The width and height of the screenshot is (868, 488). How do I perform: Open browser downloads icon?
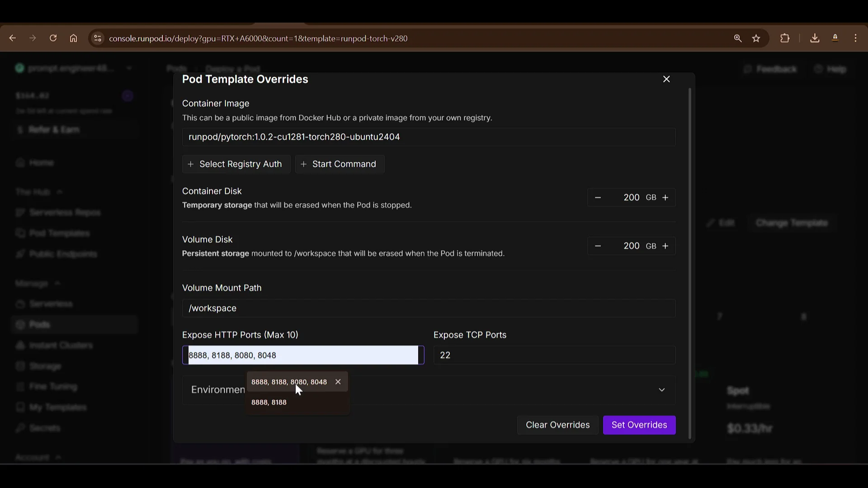(x=815, y=38)
